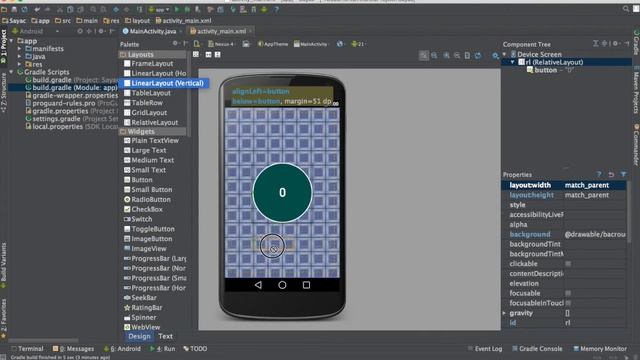Switch to the Text editor tab
Viewport: 640px width, 360px height.
pyautogui.click(x=165, y=336)
